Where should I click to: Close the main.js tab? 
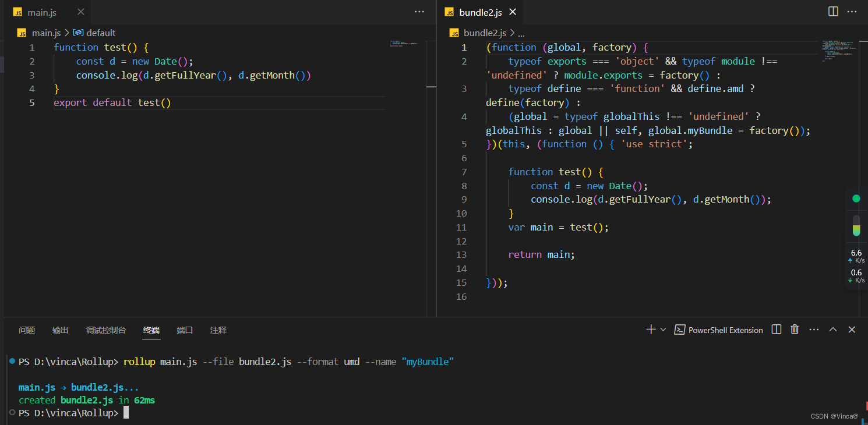(x=80, y=12)
